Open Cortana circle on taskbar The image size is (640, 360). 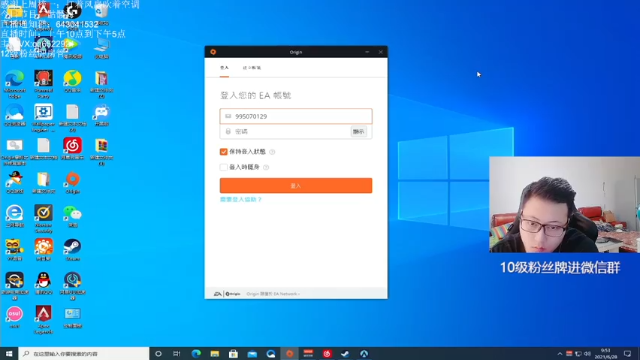(x=158, y=353)
